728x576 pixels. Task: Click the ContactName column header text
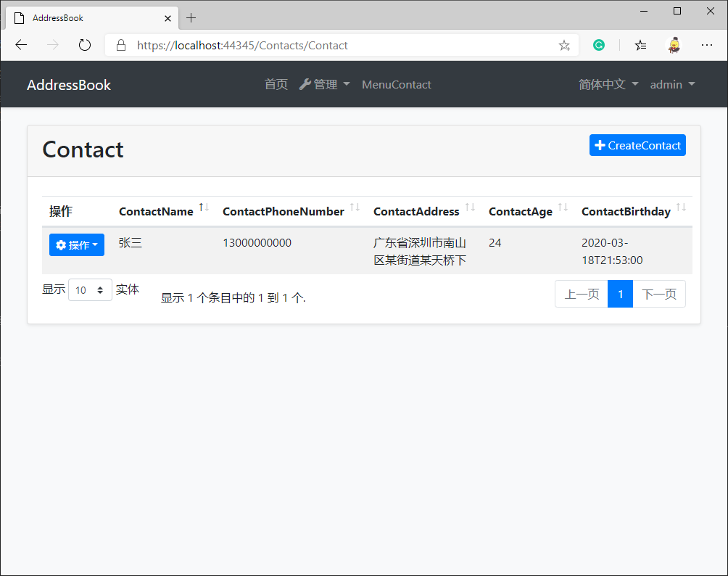pos(156,211)
